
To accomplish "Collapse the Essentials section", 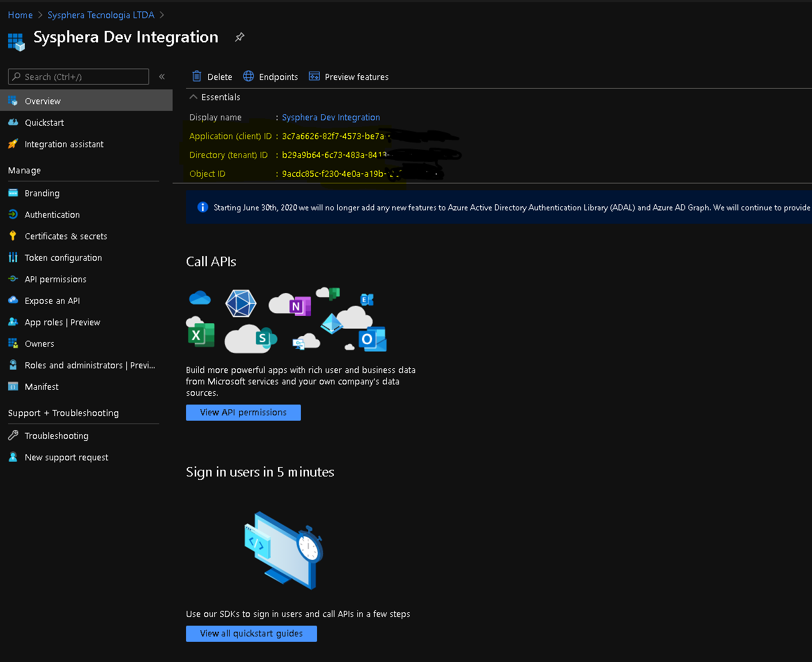I will pyautogui.click(x=193, y=97).
